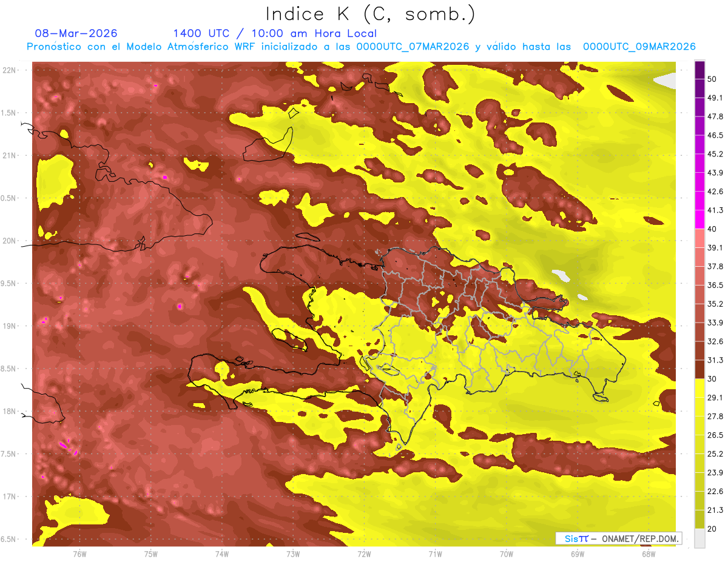728x562 pixels.
Task: Click the '43.9' colorbar value
Action: [715, 173]
